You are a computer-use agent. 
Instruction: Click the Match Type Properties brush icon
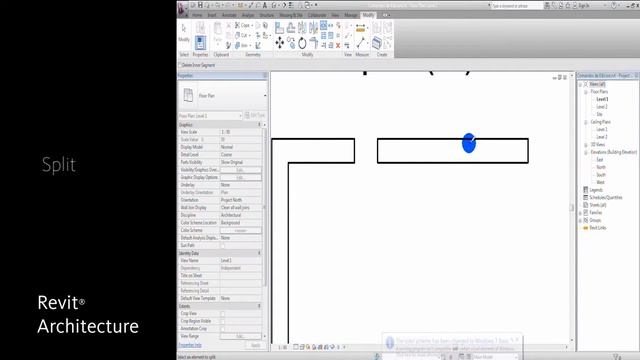coord(229,45)
